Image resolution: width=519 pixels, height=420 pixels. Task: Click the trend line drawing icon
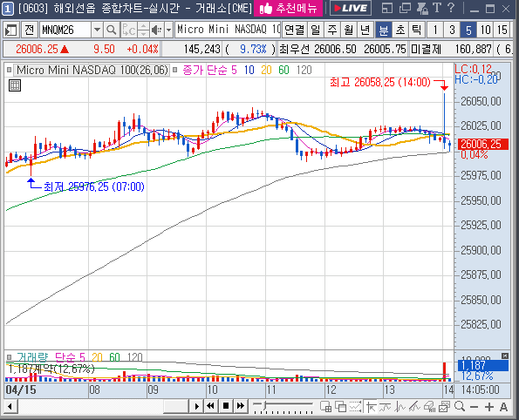(414, 406)
